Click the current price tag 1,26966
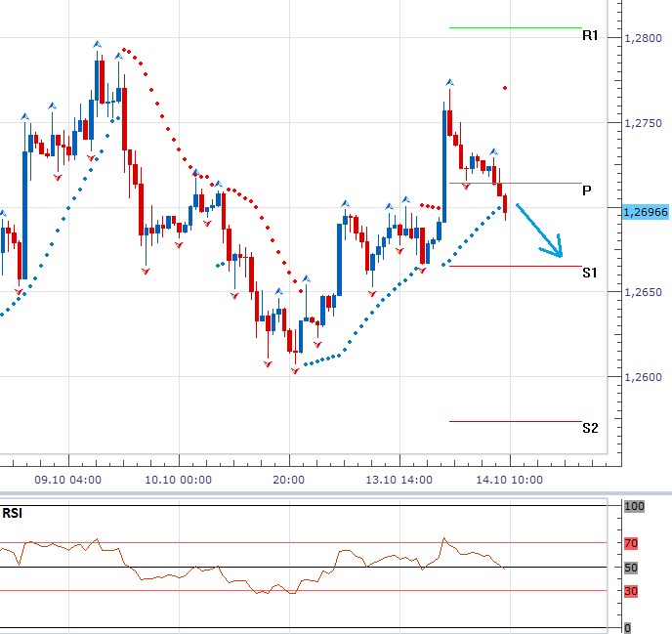The image size is (672, 634). [644, 211]
